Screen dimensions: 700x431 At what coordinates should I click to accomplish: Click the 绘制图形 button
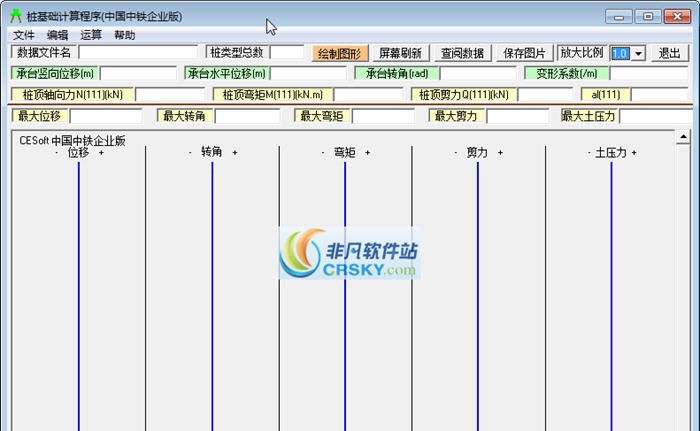coord(340,53)
